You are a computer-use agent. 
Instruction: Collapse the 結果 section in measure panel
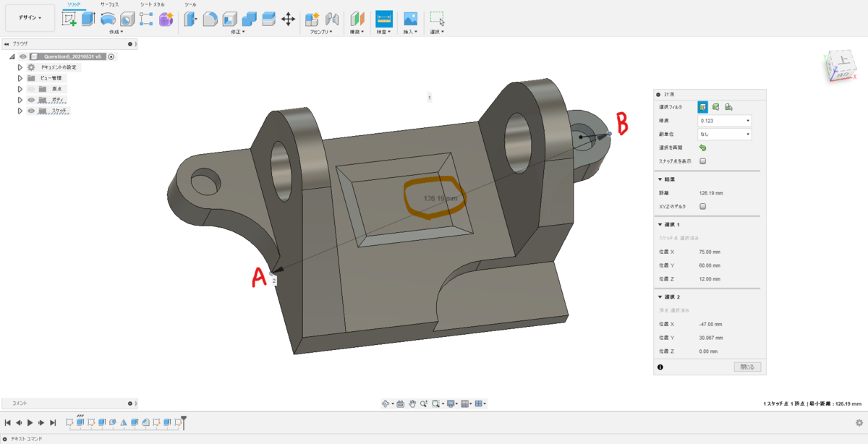(660, 179)
